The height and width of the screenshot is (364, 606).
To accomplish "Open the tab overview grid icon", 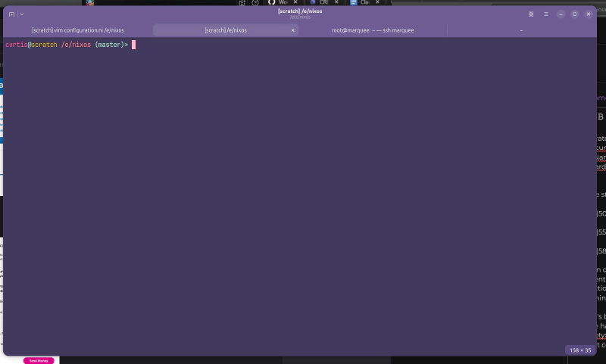I will [531, 14].
